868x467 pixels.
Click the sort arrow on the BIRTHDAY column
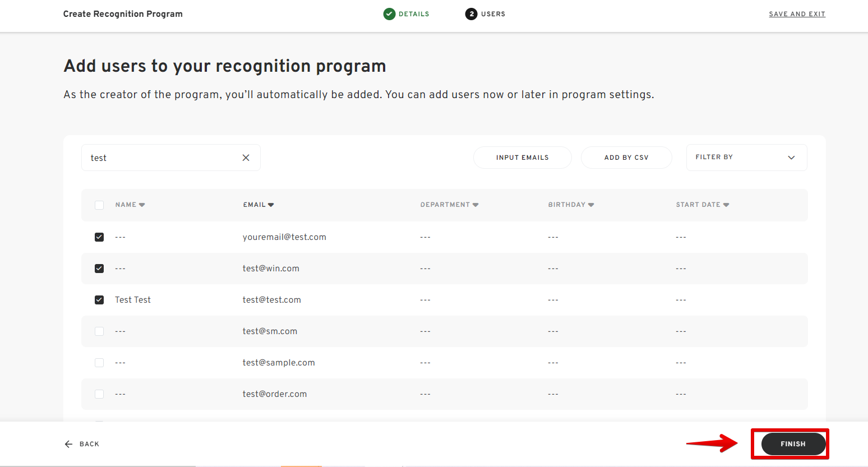591,205
